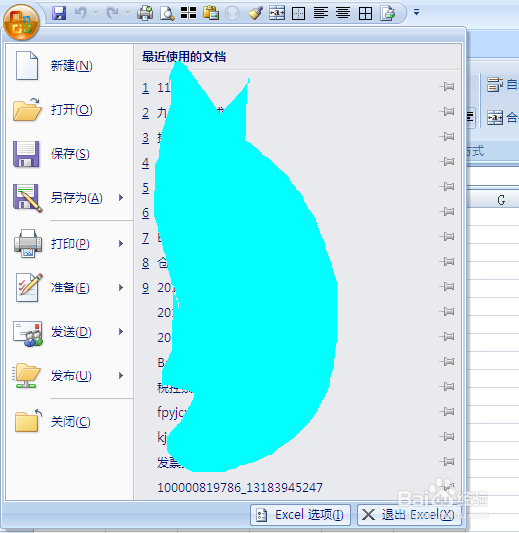This screenshot has width=519, height=533.
Task: Click the wrap text icon in ribbon
Action: [495, 85]
